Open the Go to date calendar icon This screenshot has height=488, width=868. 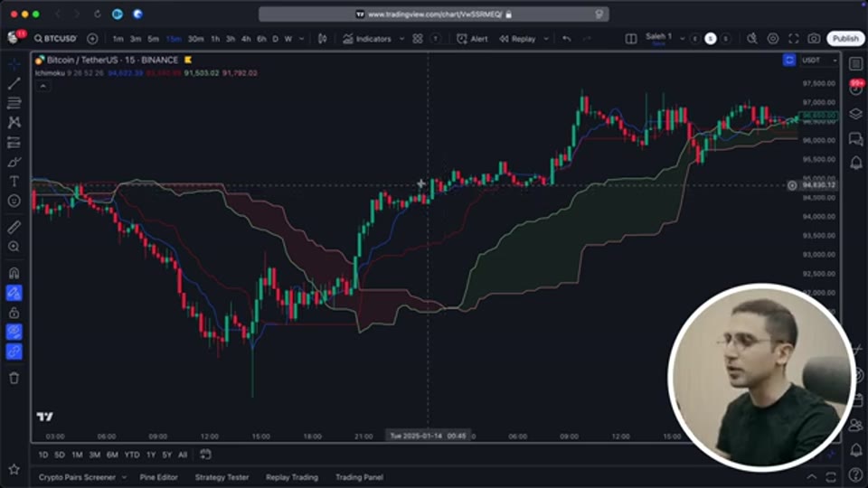pyautogui.click(x=205, y=455)
